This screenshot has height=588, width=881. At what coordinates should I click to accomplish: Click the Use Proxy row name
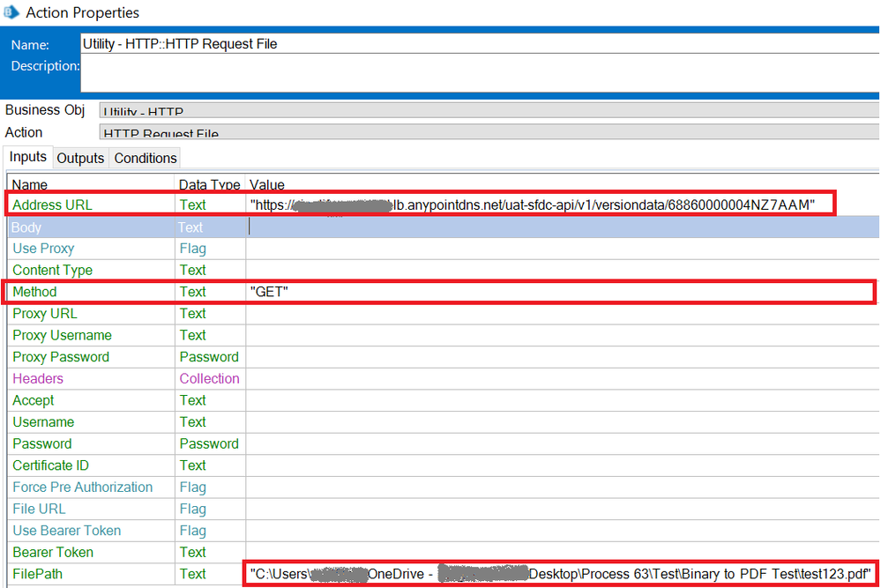pyautogui.click(x=43, y=249)
